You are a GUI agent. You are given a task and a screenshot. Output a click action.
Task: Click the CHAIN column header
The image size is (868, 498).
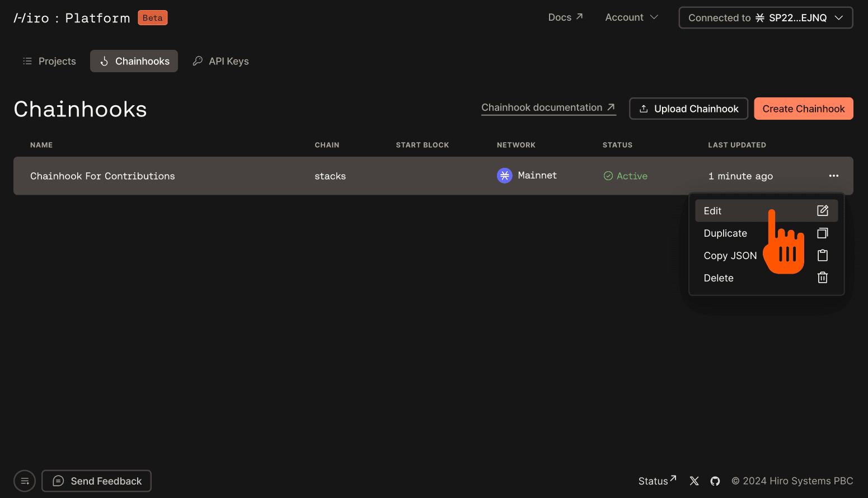(x=327, y=145)
